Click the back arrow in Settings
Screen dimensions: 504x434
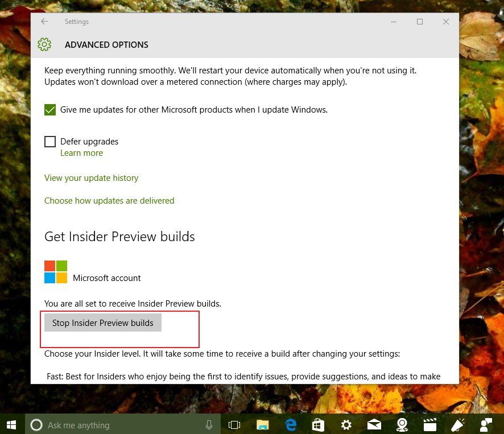[44, 22]
